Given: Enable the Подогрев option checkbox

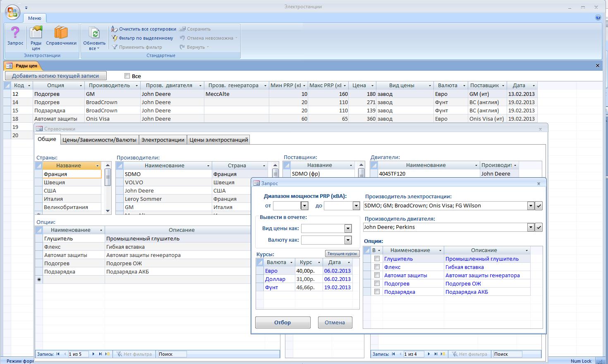Looking at the screenshot, I should coord(377,283).
